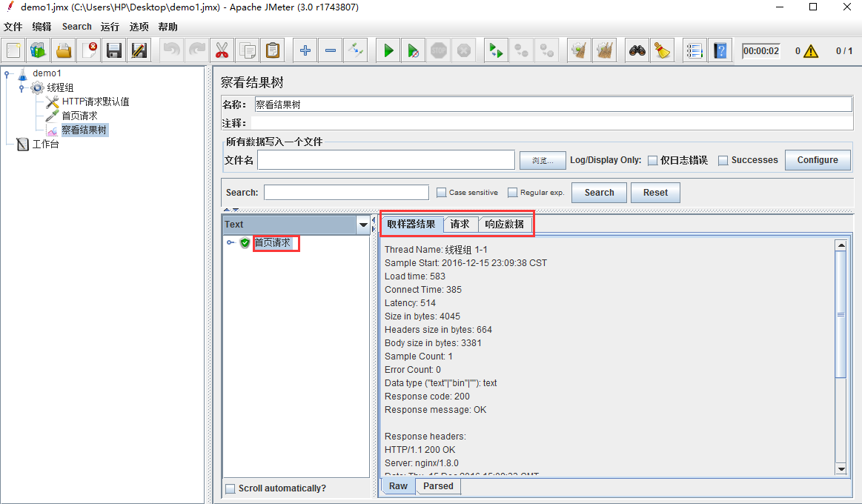This screenshot has width=862, height=504.
Task: Click the Shutdown test icon
Action: [464, 50]
